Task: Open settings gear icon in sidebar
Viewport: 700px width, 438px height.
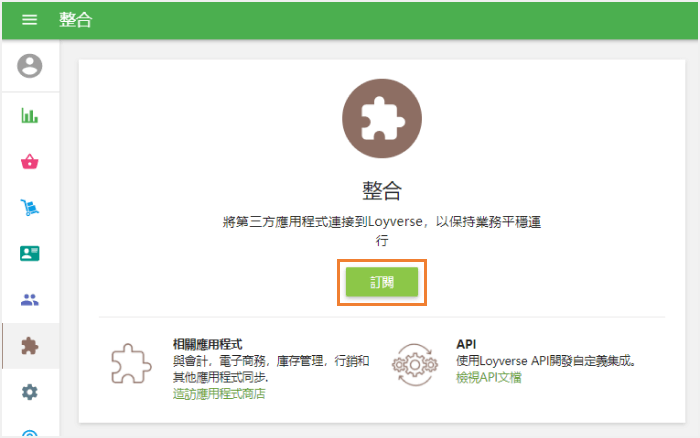Action: coord(29,392)
